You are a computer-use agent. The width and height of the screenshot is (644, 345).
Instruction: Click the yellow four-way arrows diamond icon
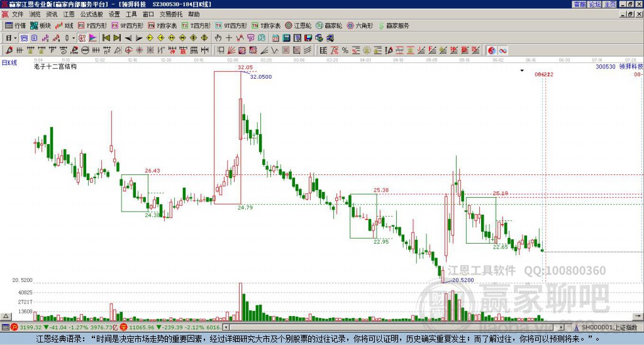click(204, 38)
